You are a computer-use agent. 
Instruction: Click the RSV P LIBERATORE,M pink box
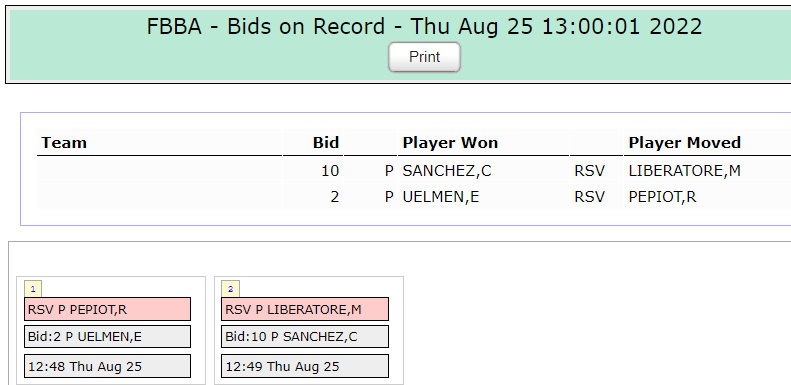tap(305, 309)
